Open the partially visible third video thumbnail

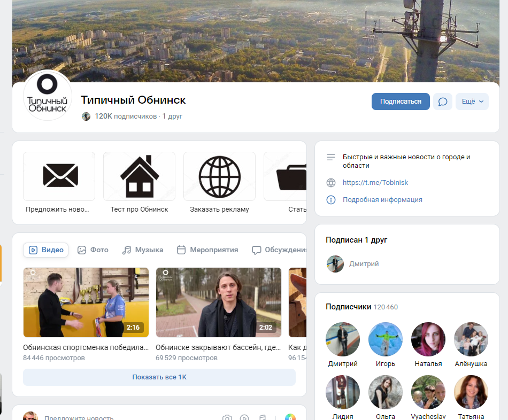coord(297,302)
